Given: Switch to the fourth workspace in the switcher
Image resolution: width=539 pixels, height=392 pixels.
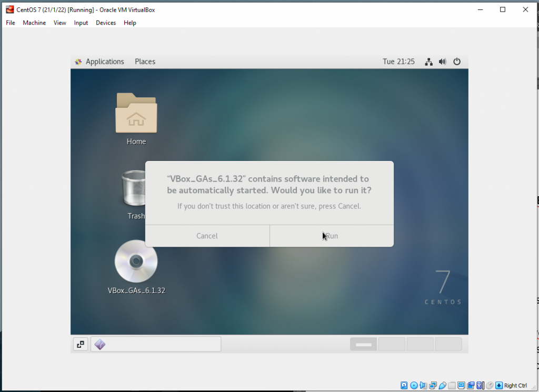Looking at the screenshot, I should 448,344.
